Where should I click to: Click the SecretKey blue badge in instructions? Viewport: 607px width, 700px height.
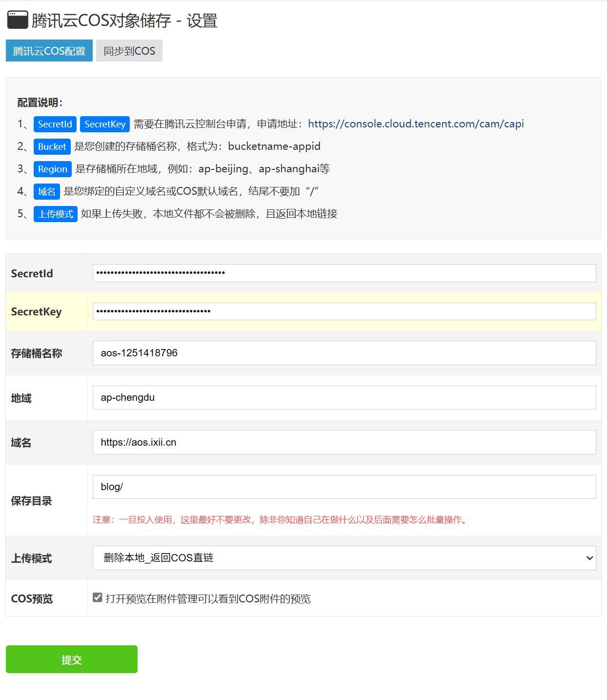105,124
